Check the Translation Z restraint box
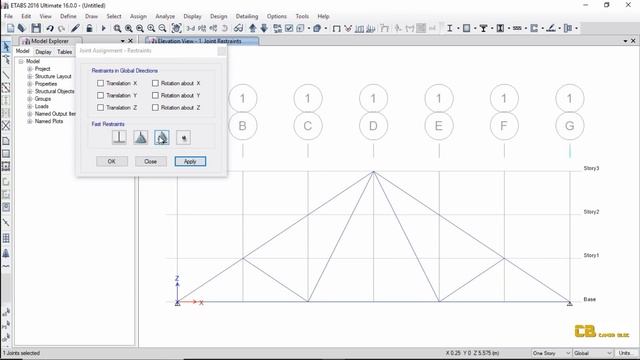The height and width of the screenshot is (360, 640). point(100,107)
